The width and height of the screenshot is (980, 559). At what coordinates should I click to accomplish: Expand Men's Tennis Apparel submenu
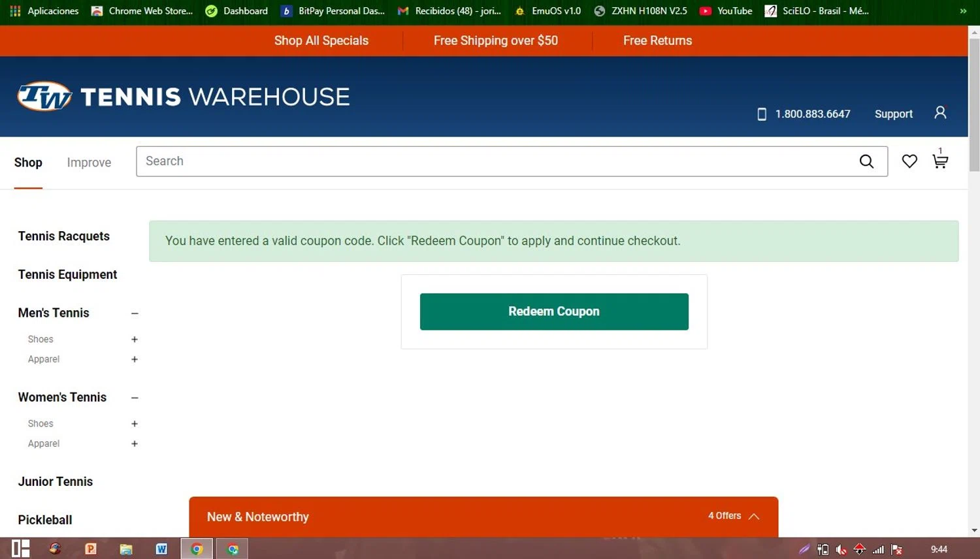pyautogui.click(x=135, y=359)
